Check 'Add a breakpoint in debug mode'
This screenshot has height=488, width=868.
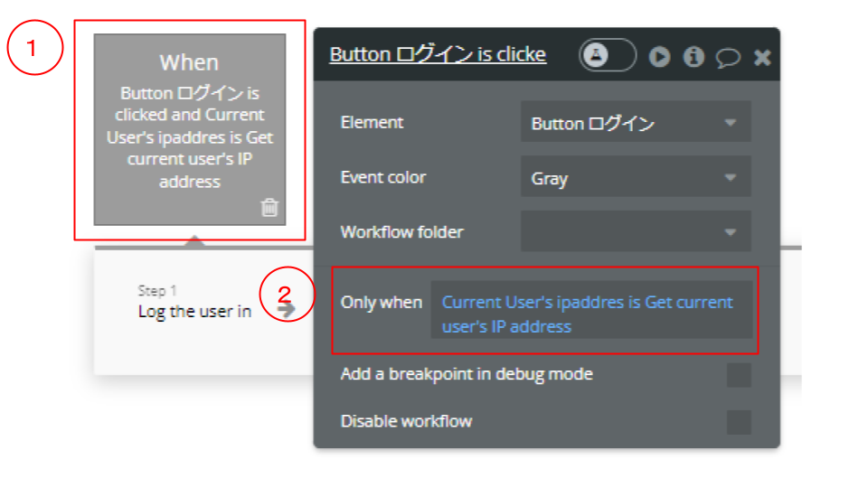pos(739,375)
